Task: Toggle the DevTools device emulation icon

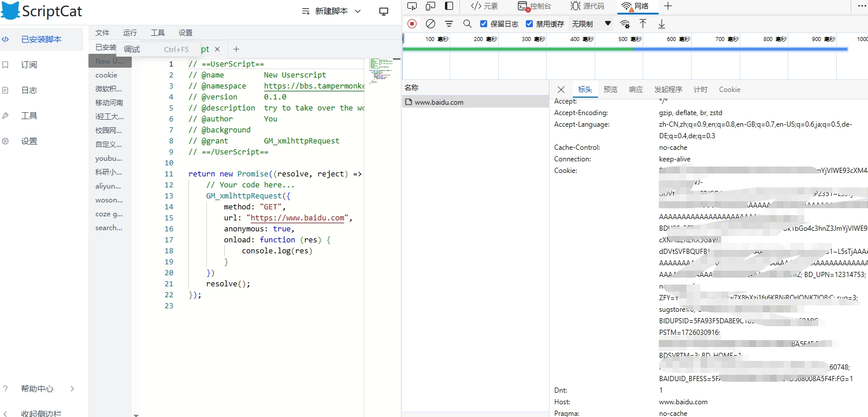Action: click(x=431, y=6)
